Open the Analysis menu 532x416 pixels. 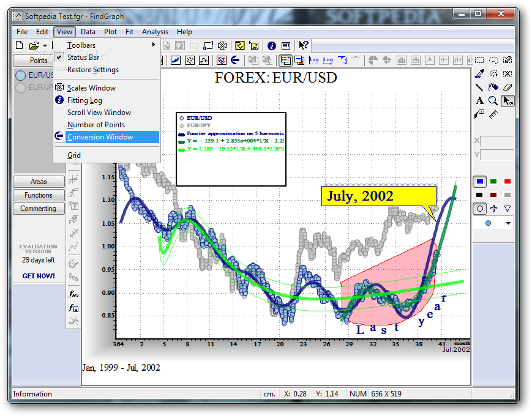[x=155, y=32]
